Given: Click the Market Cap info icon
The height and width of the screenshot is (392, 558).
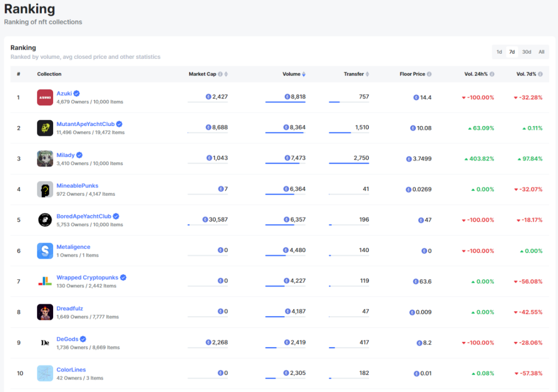Looking at the screenshot, I should [220, 74].
